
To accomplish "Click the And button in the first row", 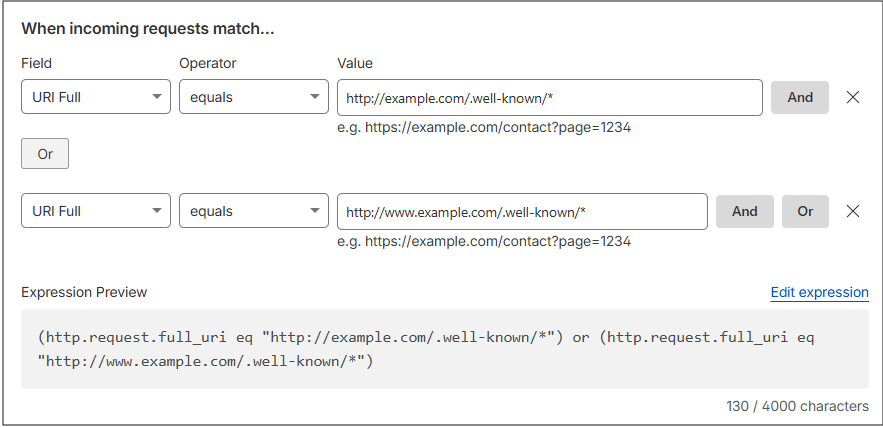I will 800,97.
